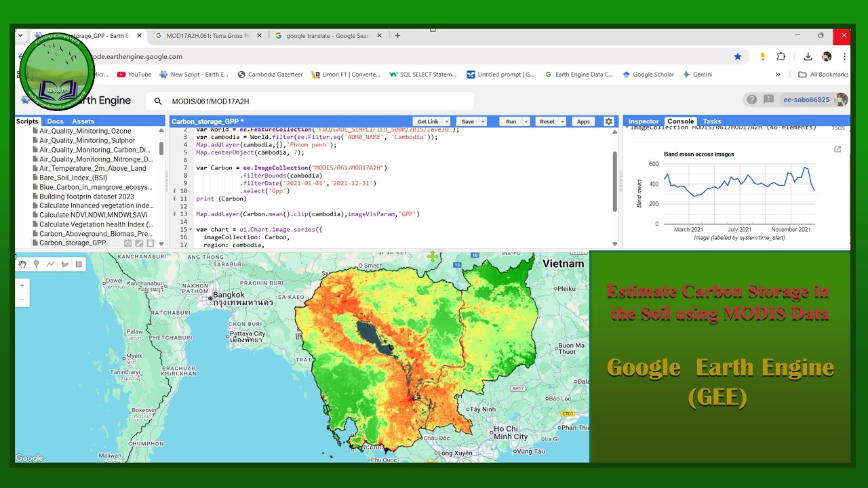Select the draw rectangle map tool
Image resolution: width=868 pixels, height=488 pixels.
(x=79, y=264)
